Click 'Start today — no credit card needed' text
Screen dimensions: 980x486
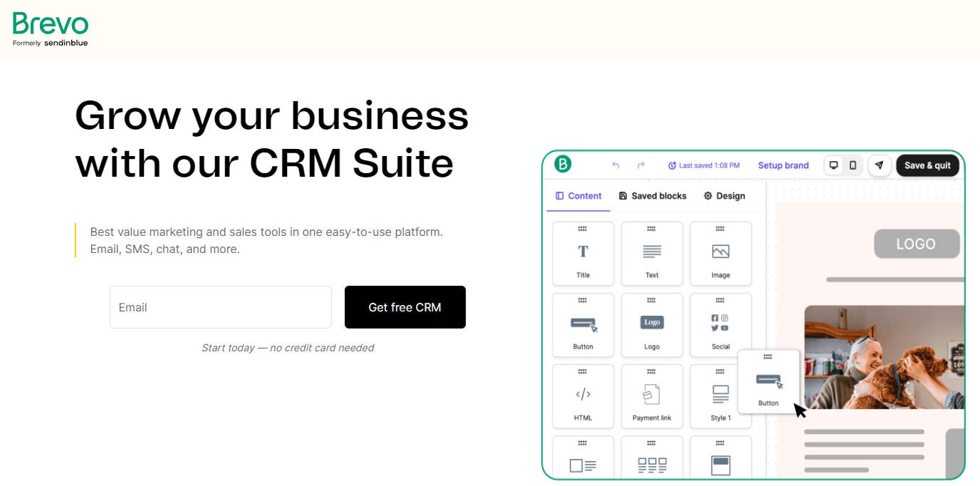coord(288,348)
